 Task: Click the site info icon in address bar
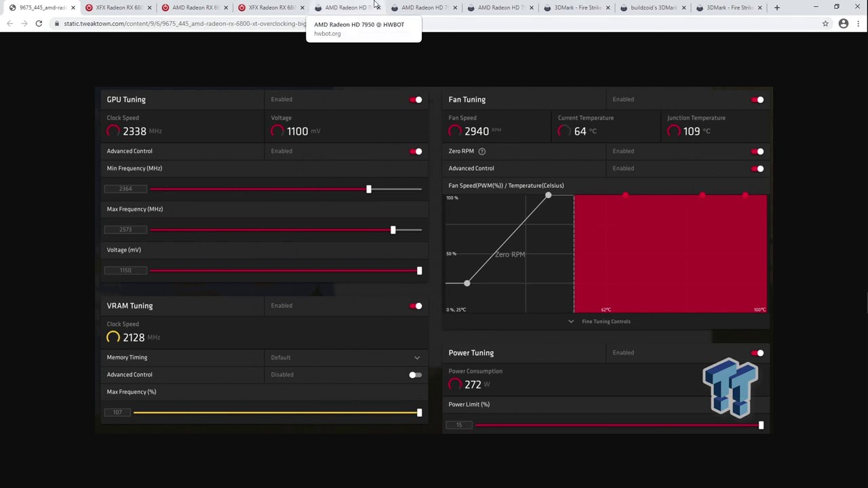pyautogui.click(x=56, y=24)
